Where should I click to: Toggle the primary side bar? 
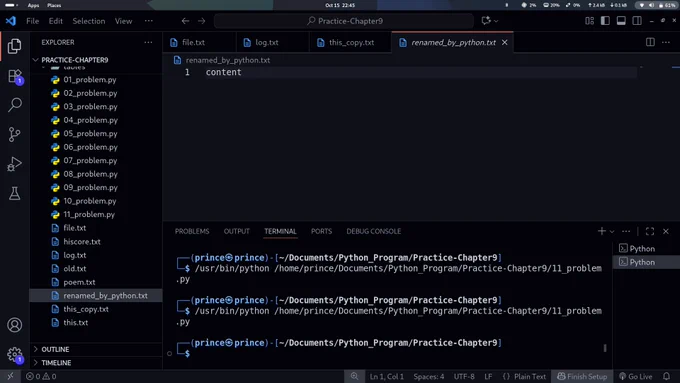coord(605,21)
